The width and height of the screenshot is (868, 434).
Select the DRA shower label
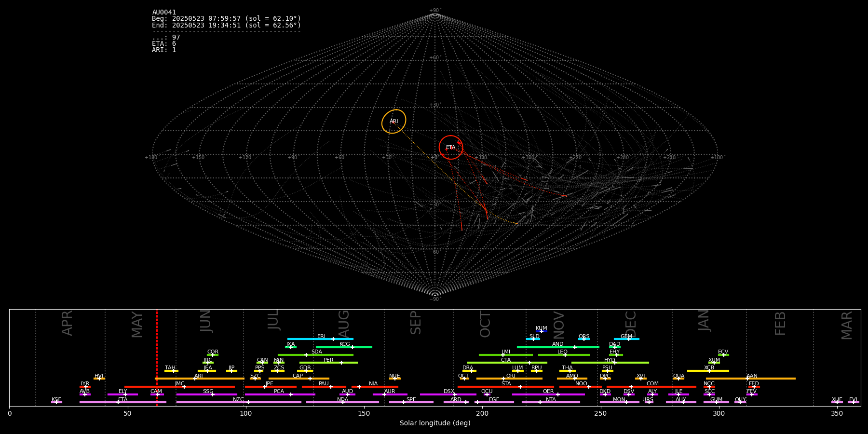pyautogui.click(x=468, y=368)
